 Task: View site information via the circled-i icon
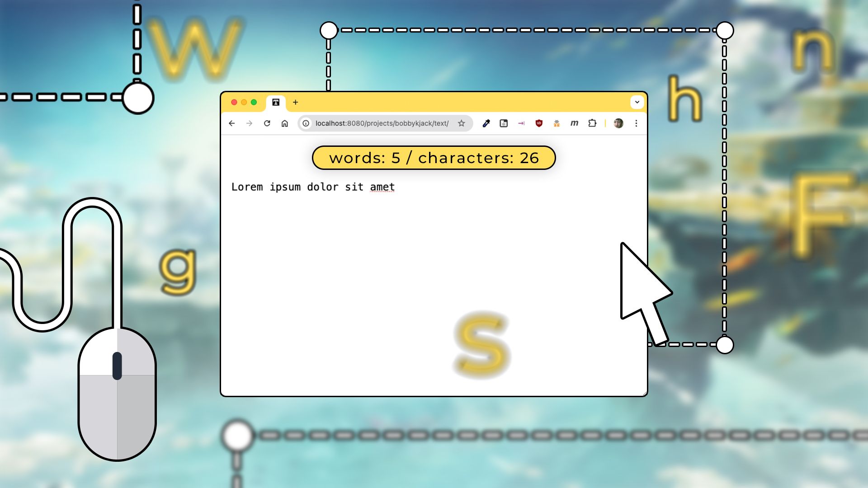(x=306, y=123)
